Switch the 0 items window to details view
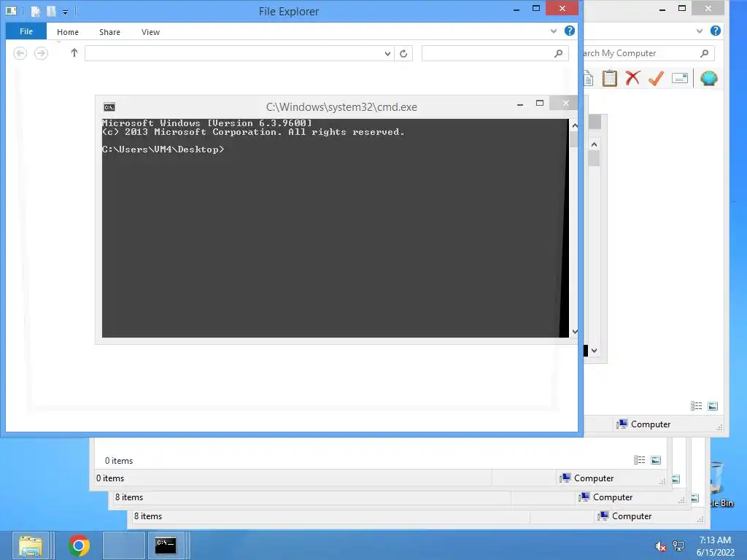Viewport: 747px width, 560px height. [639, 460]
